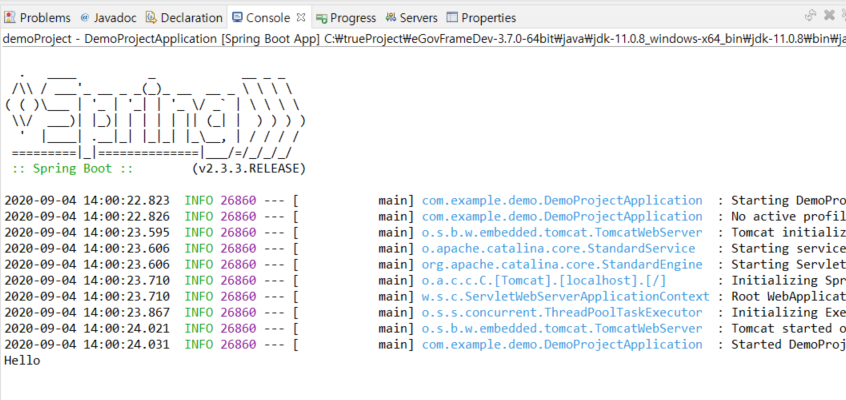
Task: Close the Console view tab
Action: click(x=301, y=17)
